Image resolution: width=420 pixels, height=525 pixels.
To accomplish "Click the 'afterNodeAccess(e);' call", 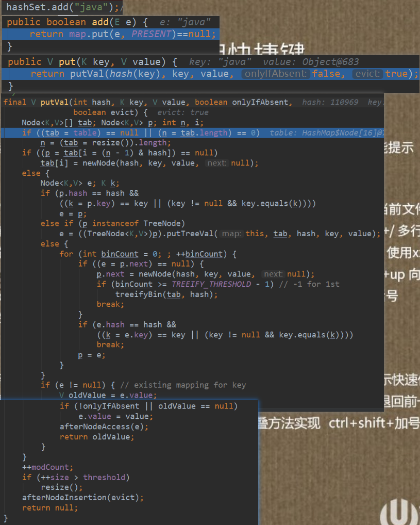I will 104,426.
